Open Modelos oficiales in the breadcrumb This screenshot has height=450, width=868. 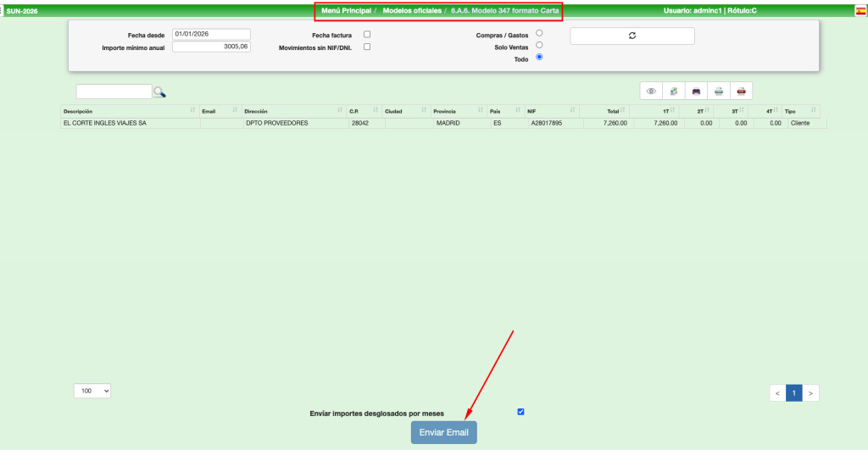(411, 10)
